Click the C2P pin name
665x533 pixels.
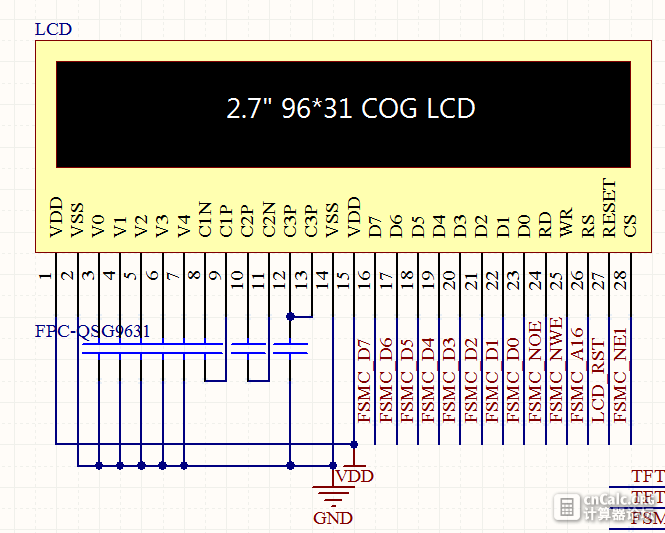pos(247,221)
